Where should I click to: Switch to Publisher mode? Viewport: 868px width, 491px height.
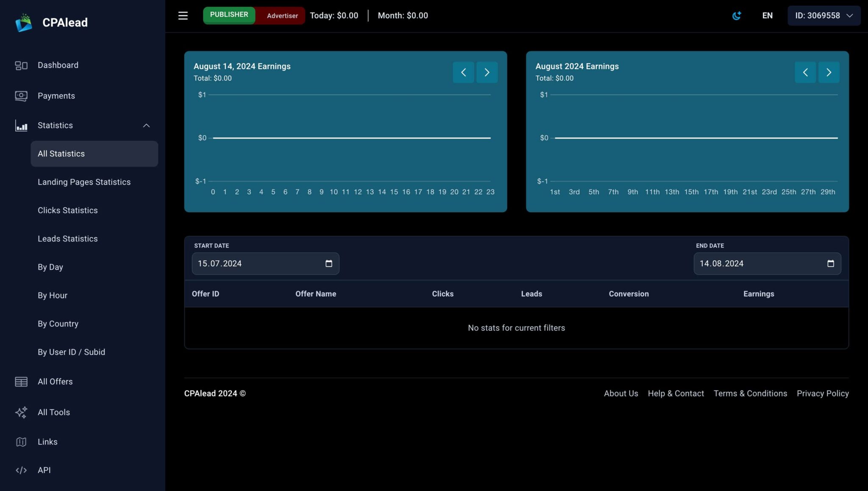pos(229,15)
